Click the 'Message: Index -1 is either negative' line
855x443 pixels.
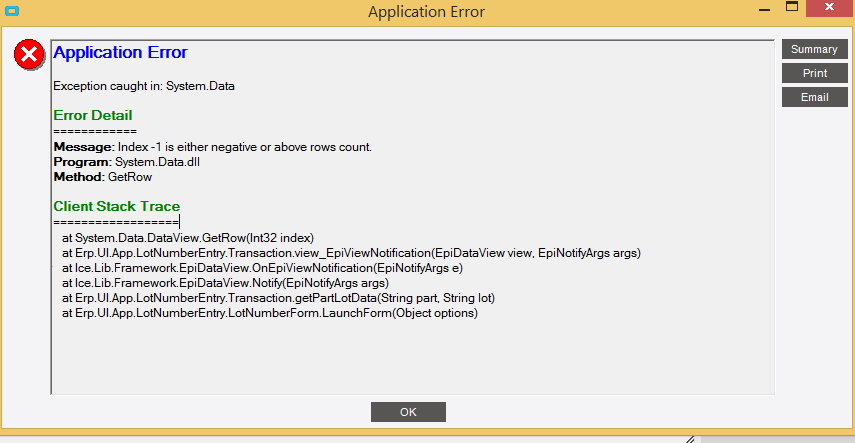[213, 147]
